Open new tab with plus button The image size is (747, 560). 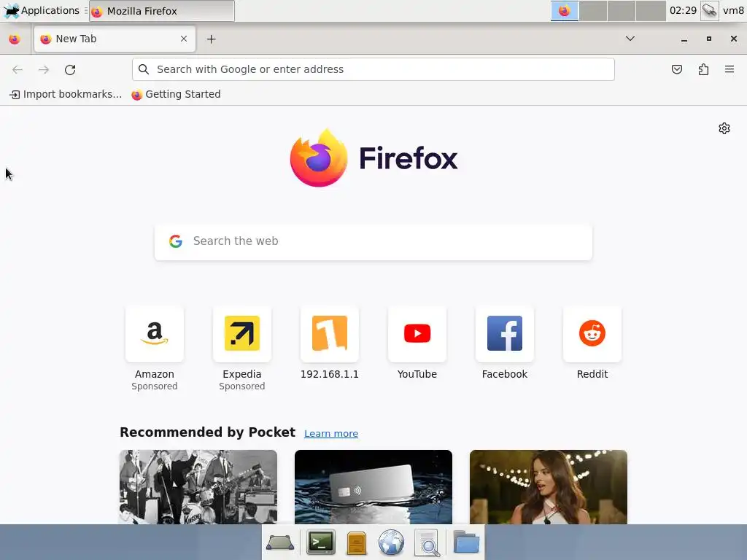[x=211, y=39]
